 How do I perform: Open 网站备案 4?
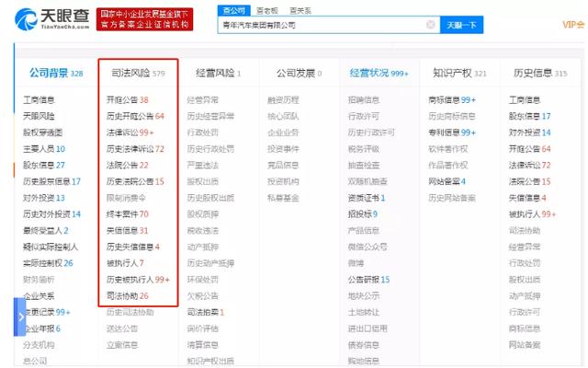click(447, 181)
